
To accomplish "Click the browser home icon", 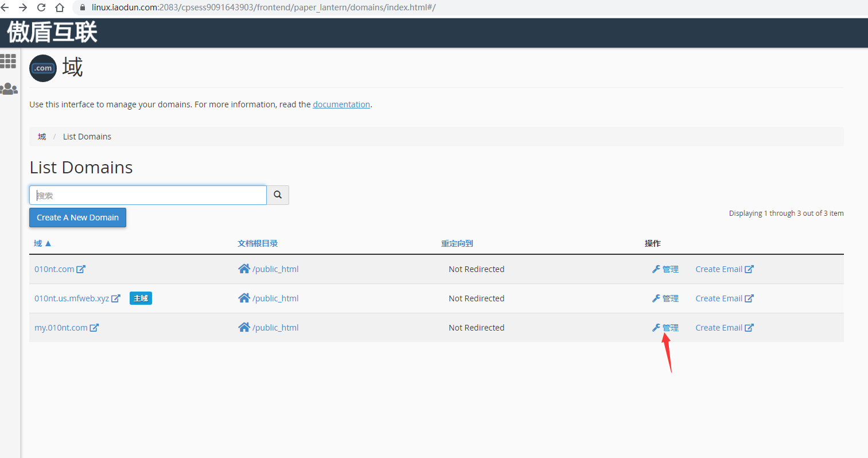I will point(60,7).
